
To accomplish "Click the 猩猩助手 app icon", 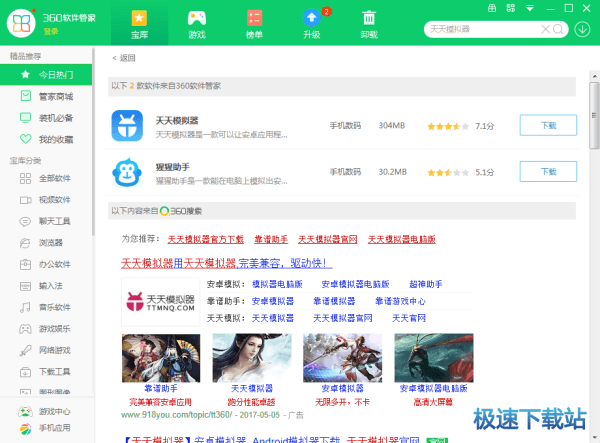I will [127, 172].
